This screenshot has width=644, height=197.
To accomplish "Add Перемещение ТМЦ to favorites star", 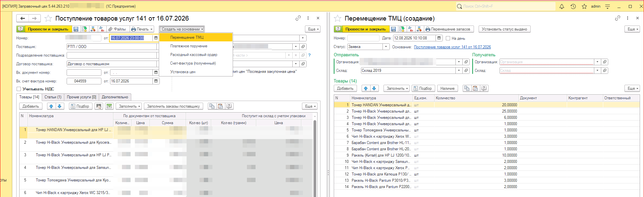I will (x=338, y=19).
